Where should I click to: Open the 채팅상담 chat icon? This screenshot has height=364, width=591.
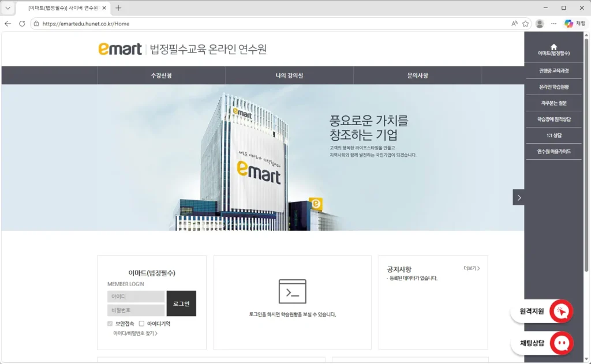560,343
